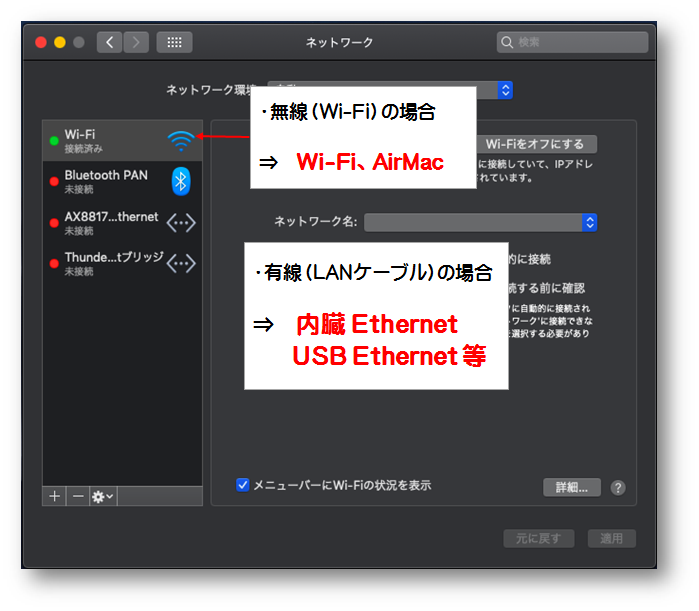
Task: Go forward with the right arrow
Action: click(136, 42)
